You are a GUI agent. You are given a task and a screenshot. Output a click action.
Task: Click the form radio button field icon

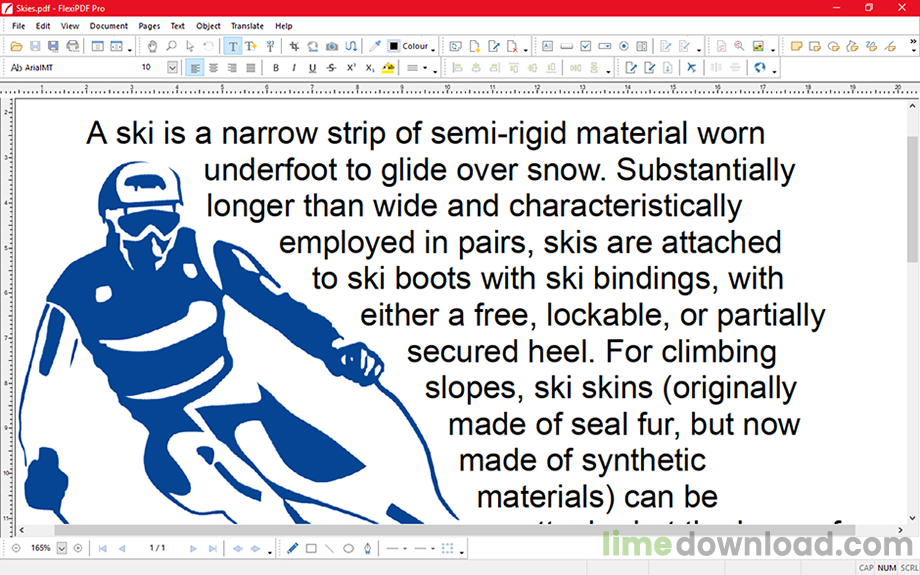pos(624,46)
